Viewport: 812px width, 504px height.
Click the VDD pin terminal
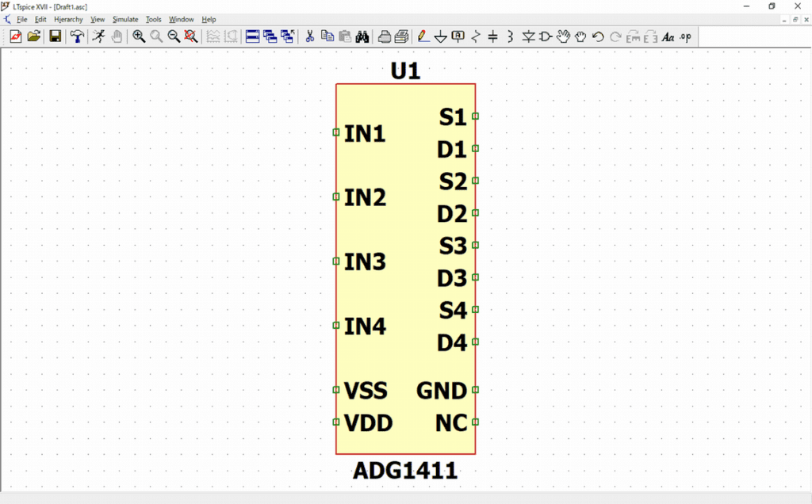point(336,422)
